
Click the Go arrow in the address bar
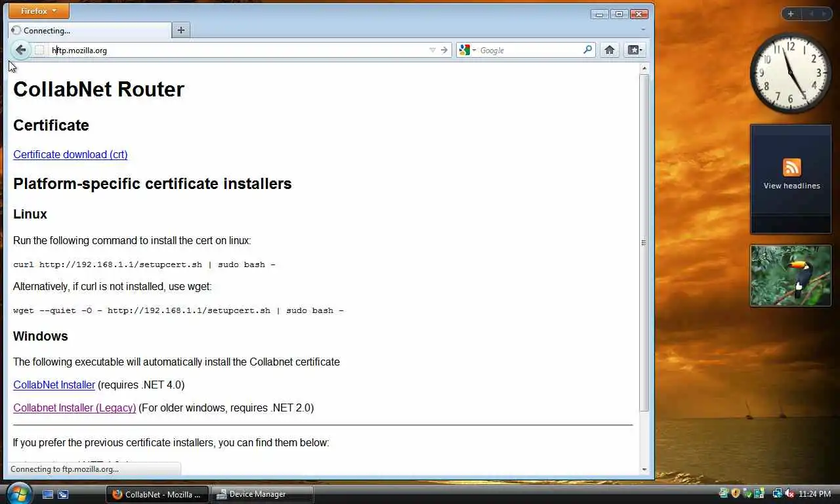tap(444, 50)
